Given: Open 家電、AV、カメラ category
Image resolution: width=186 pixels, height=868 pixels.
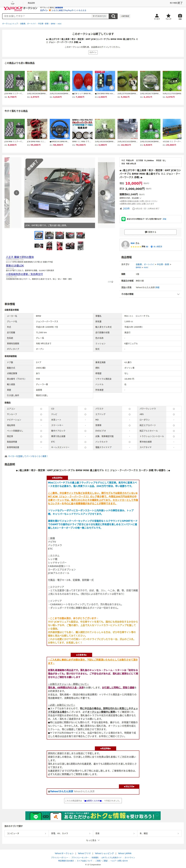Looking at the screenshot, I should pos(70,833).
